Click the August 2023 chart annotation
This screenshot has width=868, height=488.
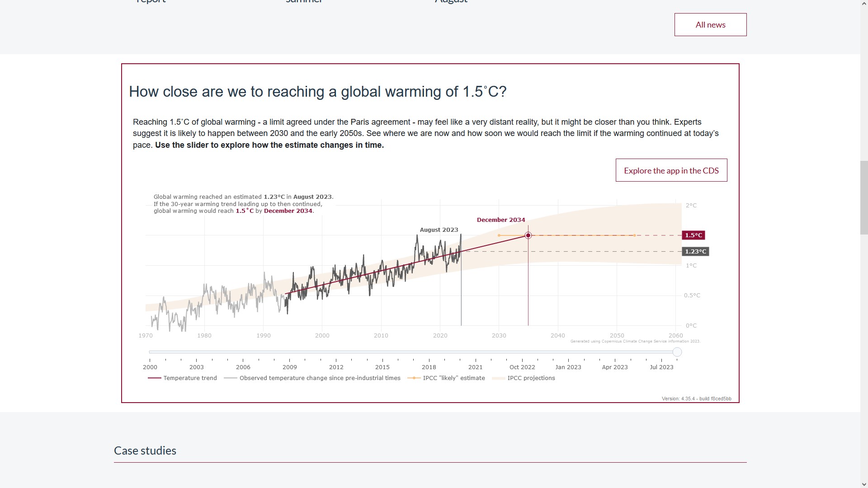439,230
